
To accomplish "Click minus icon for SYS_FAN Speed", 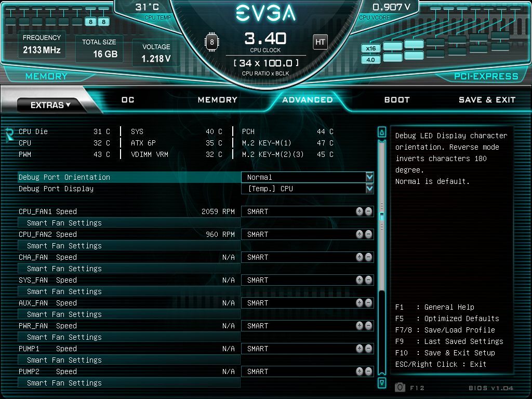I will click(x=368, y=280).
